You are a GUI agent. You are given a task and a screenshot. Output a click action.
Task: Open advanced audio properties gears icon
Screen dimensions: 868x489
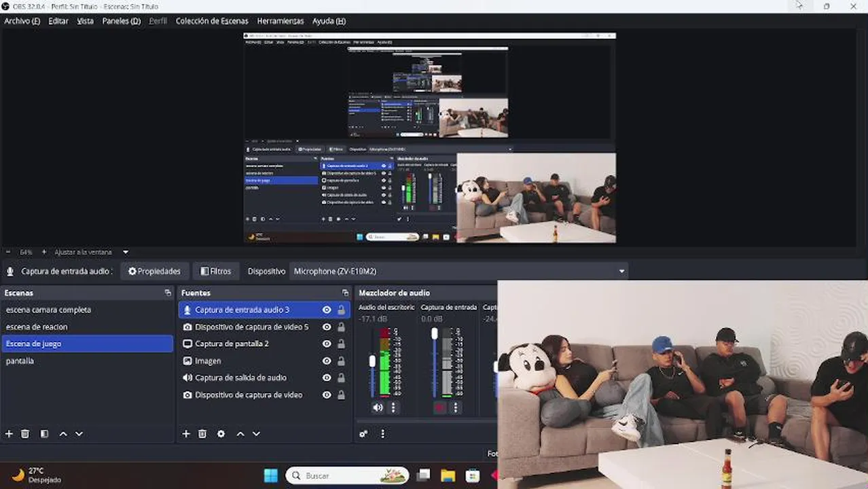pyautogui.click(x=363, y=433)
